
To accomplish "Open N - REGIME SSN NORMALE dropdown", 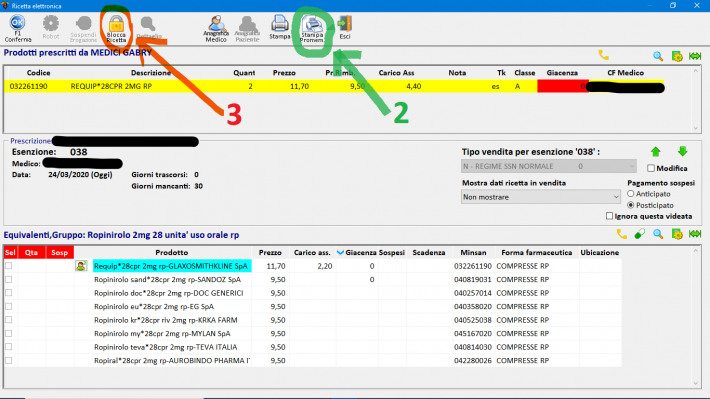I will [x=548, y=166].
